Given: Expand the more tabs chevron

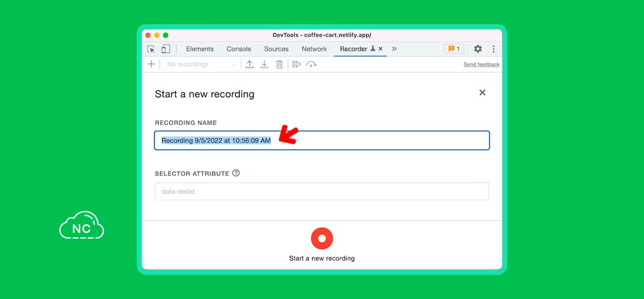Looking at the screenshot, I should [x=394, y=48].
